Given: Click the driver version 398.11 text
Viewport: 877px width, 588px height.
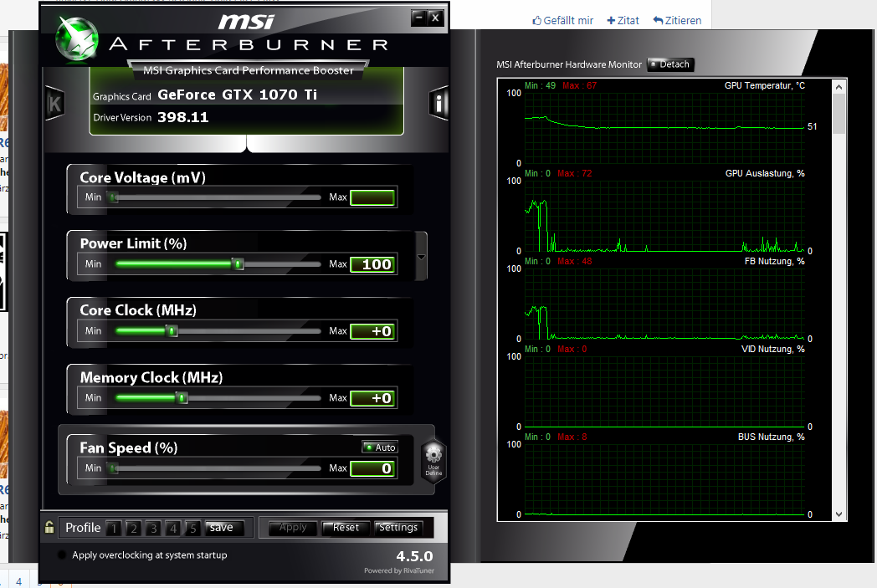Looking at the screenshot, I should coord(183,117).
